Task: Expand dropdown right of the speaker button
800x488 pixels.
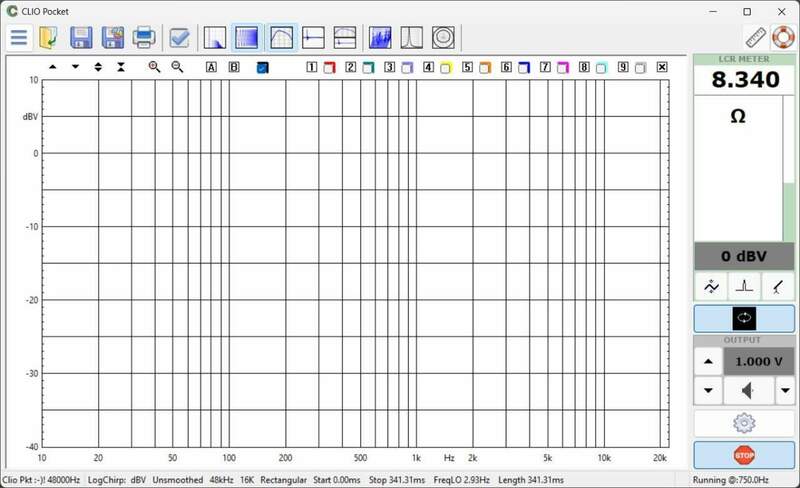Action: [x=785, y=390]
